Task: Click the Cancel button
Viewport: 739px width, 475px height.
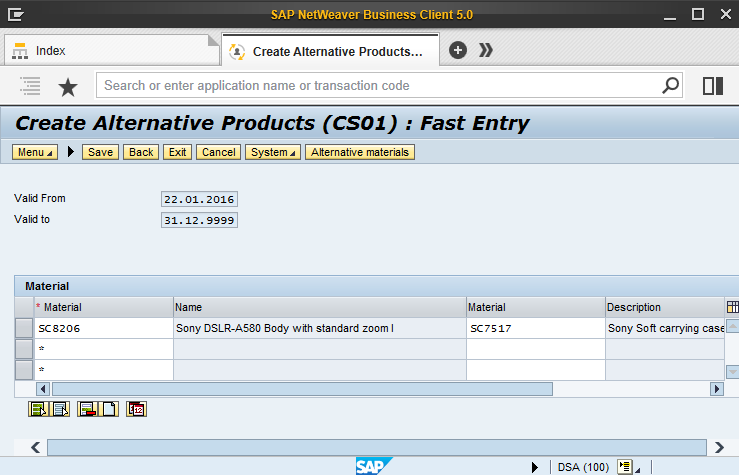Action: 219,152
